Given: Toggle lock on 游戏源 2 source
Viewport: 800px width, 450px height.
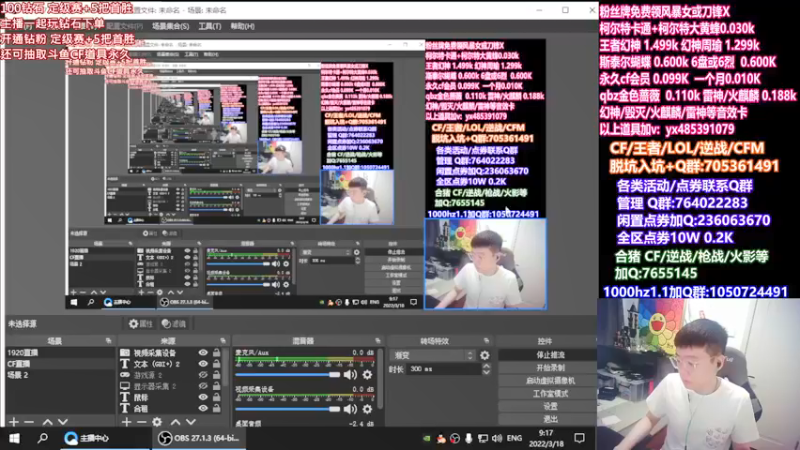Looking at the screenshot, I should (217, 375).
